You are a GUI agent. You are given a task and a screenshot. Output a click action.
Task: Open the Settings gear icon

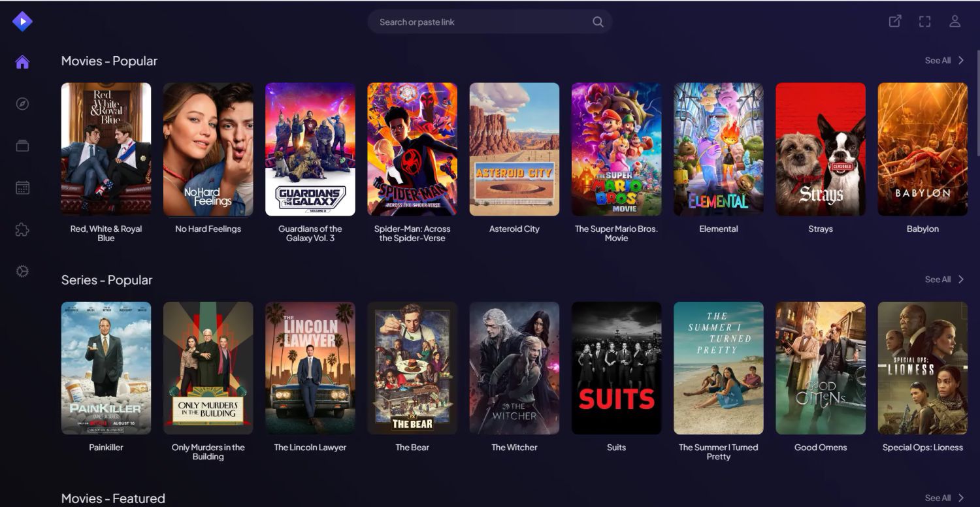point(22,271)
